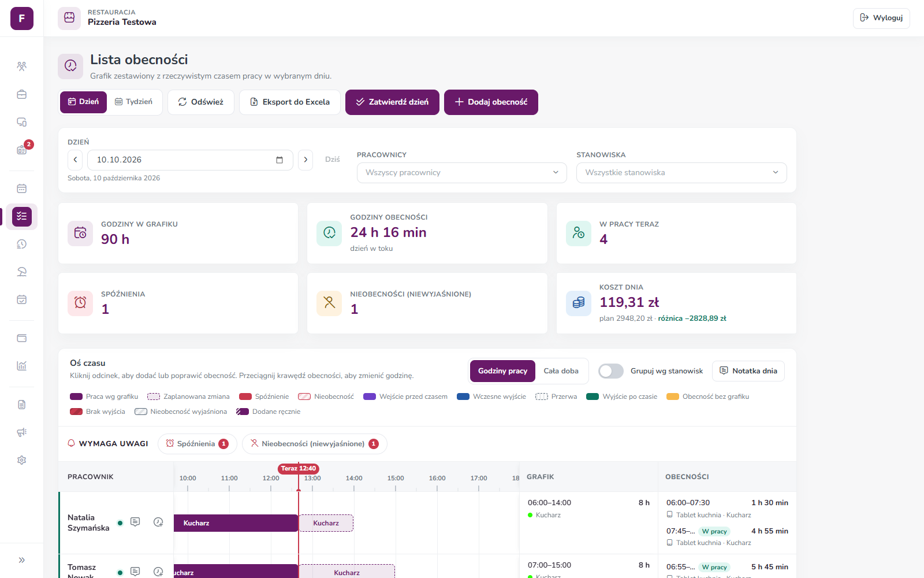Click the date field 10.10.2026
The width and height of the screenshot is (924, 578).
pyautogui.click(x=190, y=160)
